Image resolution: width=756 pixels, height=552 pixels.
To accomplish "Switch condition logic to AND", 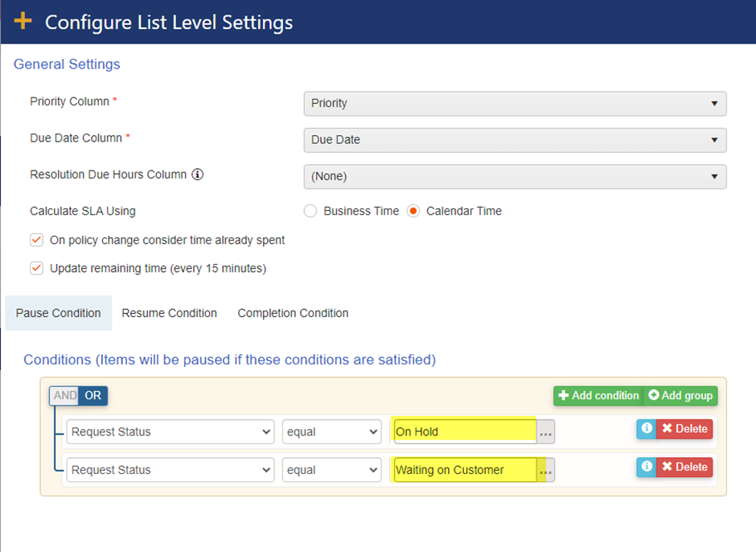I will [64, 395].
